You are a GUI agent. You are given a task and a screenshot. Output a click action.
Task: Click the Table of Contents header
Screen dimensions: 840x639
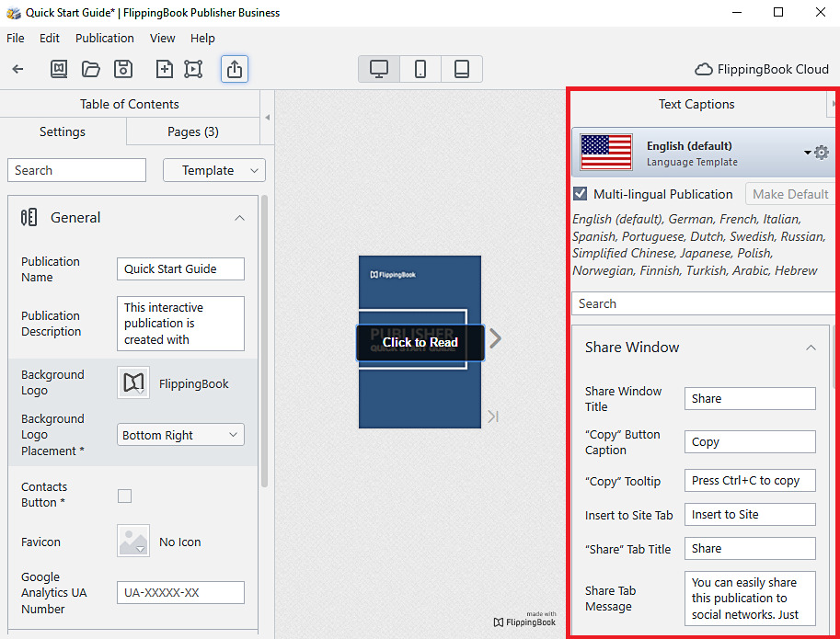click(x=130, y=104)
